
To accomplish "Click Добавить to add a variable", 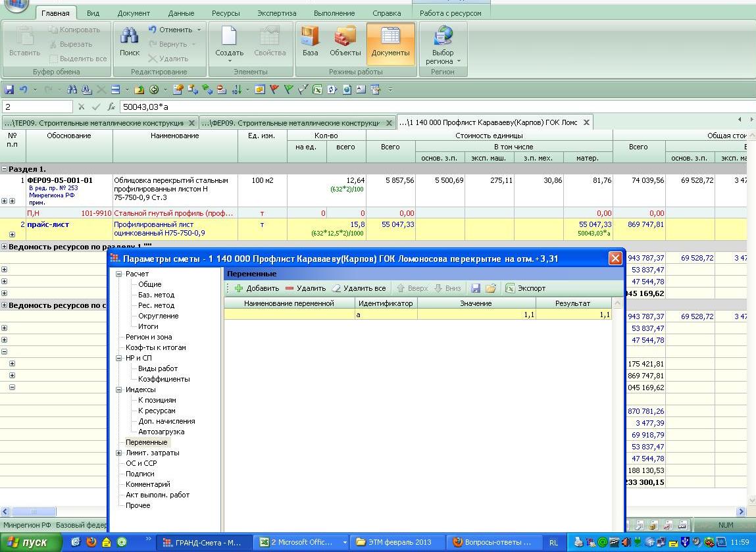I will (x=257, y=288).
